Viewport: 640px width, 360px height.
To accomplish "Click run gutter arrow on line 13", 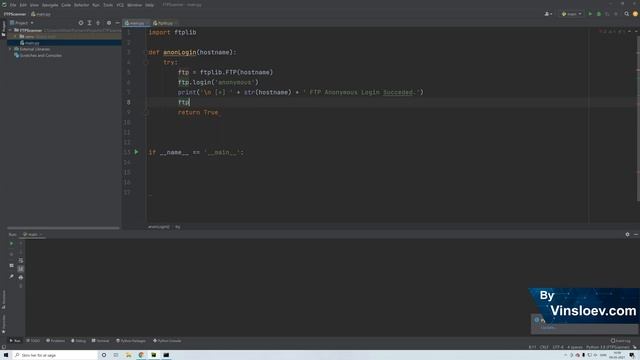I will point(137,152).
